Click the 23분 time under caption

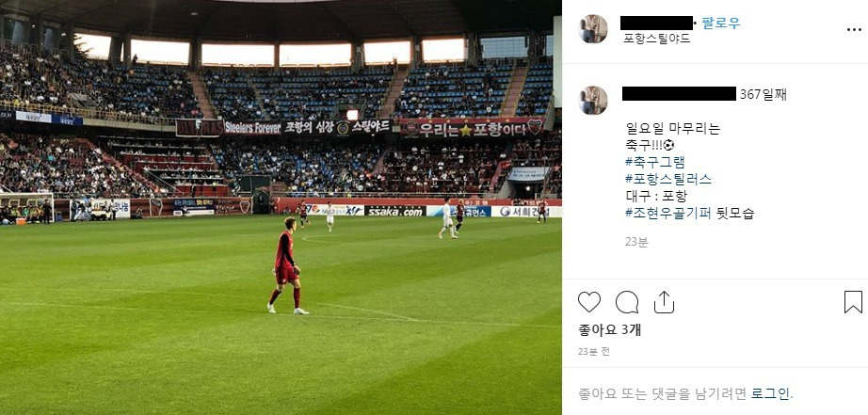coord(636,242)
